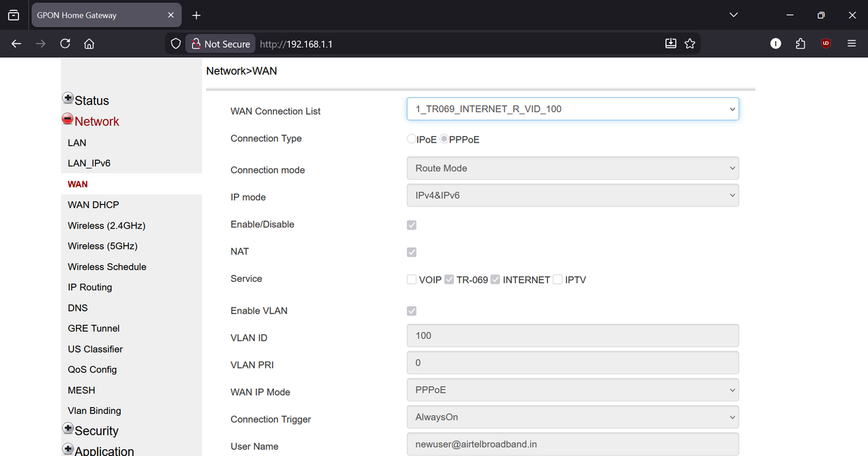This screenshot has height=456, width=868.
Task: Toggle the Enable VLAN checkbox
Action: tap(412, 311)
